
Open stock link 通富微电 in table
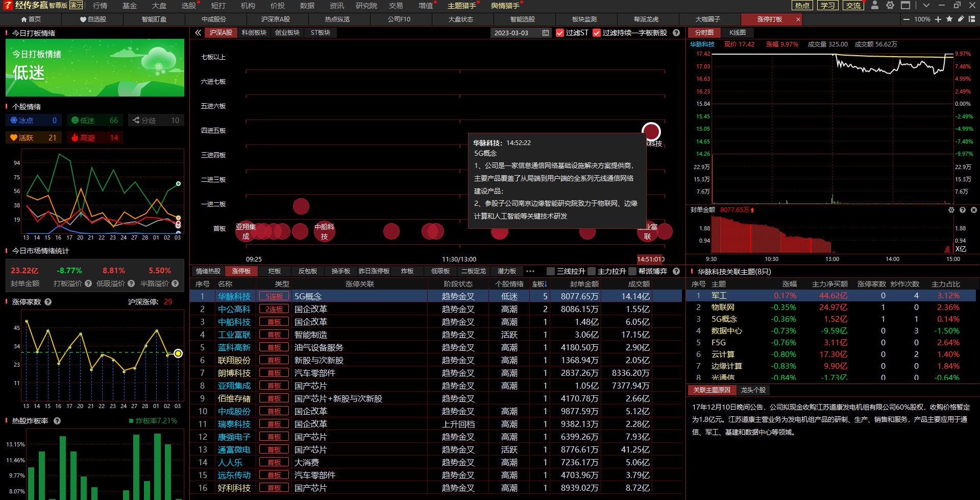[x=234, y=450]
